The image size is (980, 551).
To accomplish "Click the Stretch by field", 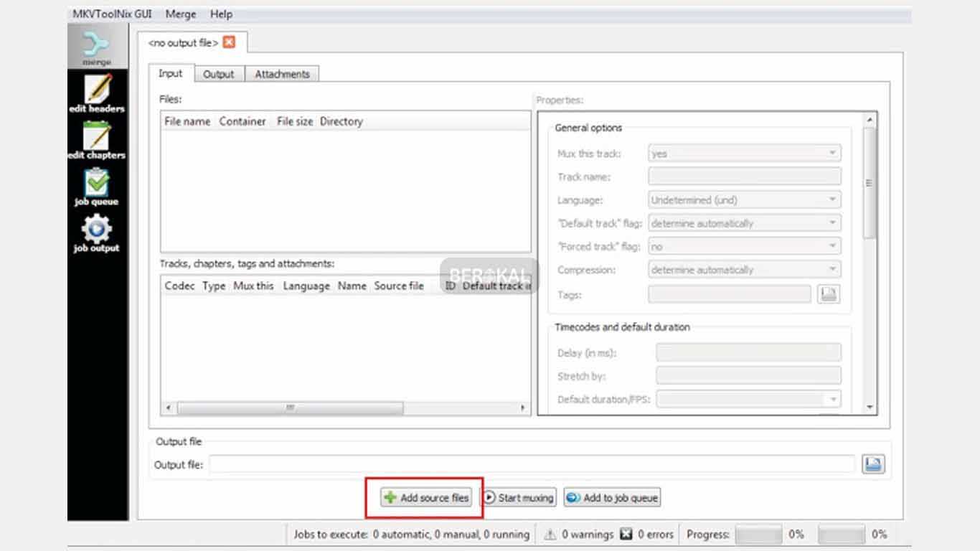I will coord(748,375).
